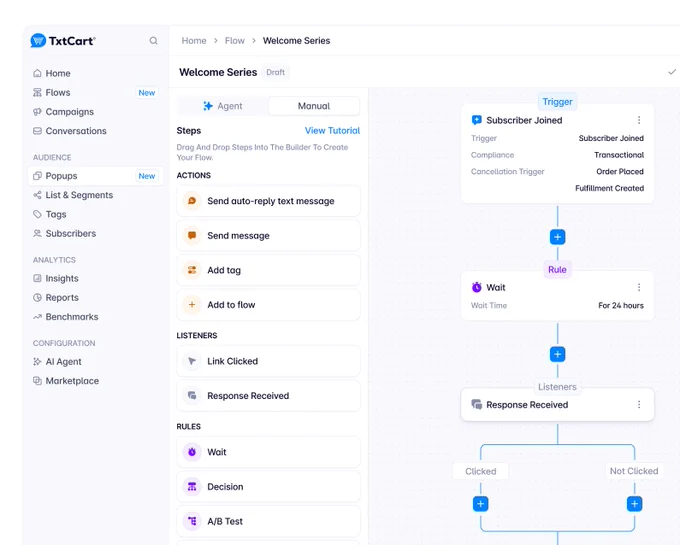Click the Link Clicked cursor icon

coord(192,361)
